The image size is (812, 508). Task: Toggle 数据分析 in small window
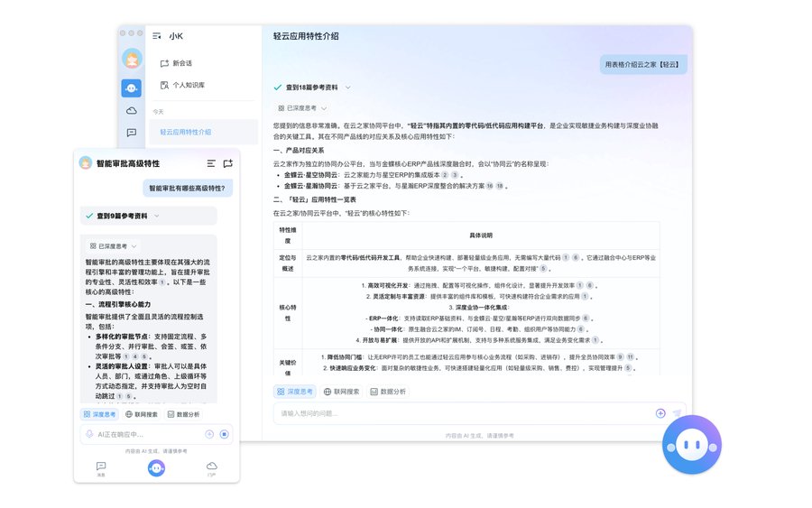(x=183, y=414)
